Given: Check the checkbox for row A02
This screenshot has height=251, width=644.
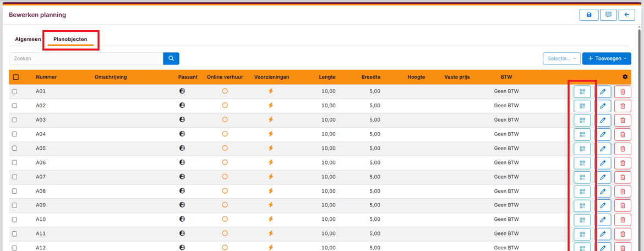Looking at the screenshot, I should [x=14, y=106].
